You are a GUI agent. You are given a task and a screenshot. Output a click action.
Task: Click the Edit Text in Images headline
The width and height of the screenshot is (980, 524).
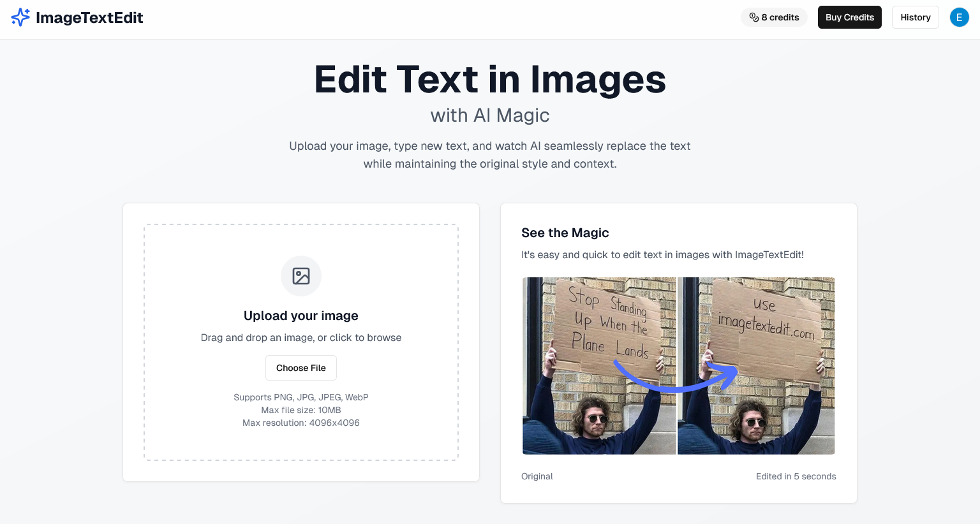[490, 80]
